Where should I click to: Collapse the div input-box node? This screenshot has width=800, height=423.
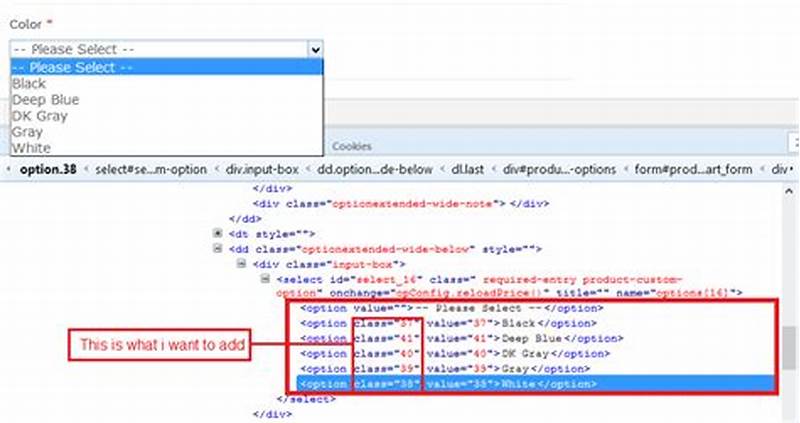point(241,264)
